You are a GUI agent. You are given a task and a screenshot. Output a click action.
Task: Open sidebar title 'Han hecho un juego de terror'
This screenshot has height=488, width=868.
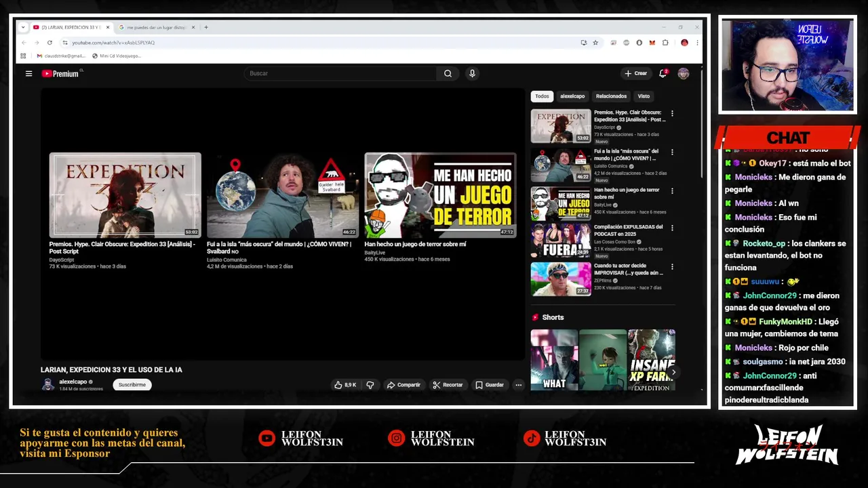tap(627, 193)
